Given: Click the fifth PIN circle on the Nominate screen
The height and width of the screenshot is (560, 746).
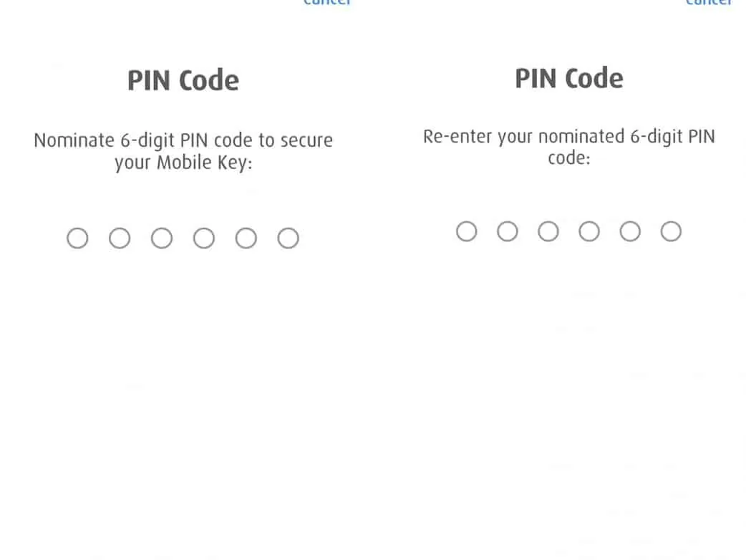Looking at the screenshot, I should coord(246,238).
